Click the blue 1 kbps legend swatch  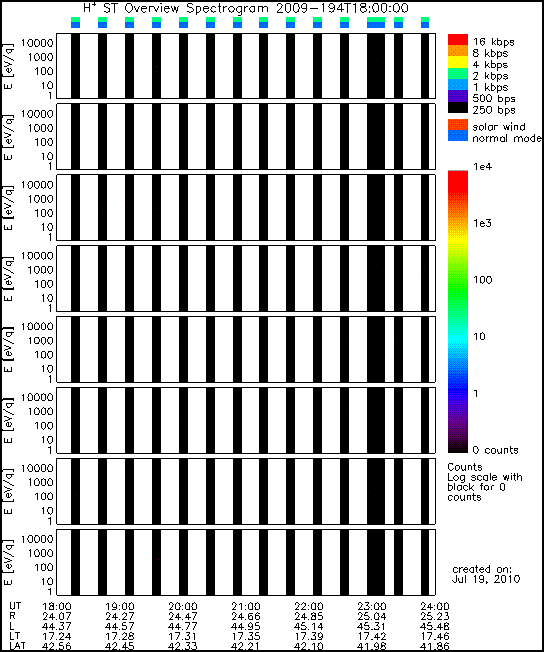[x=458, y=84]
